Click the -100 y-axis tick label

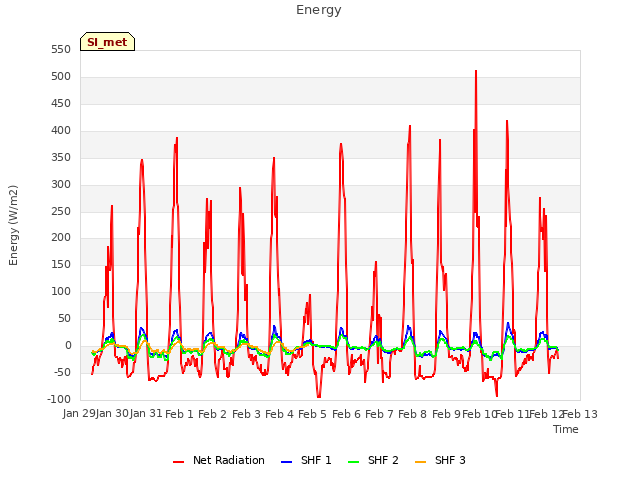click(x=59, y=399)
